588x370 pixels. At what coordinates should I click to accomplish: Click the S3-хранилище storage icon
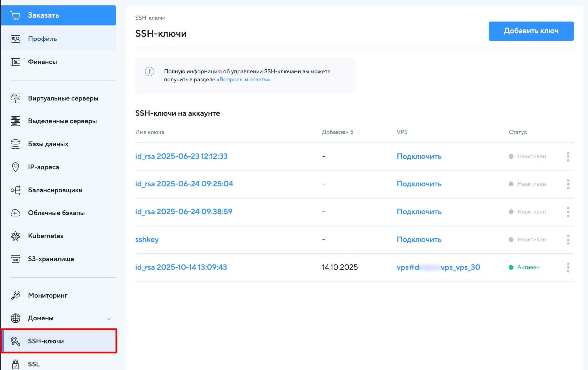coord(15,259)
